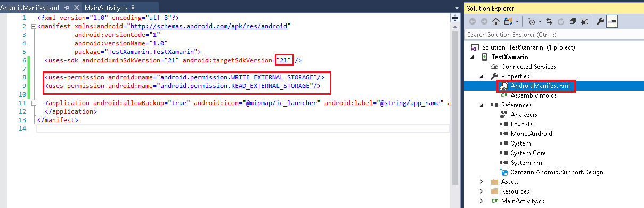The width and height of the screenshot is (644, 208).
Task: Toggle Preview Selected Items button
Action: pos(612,22)
